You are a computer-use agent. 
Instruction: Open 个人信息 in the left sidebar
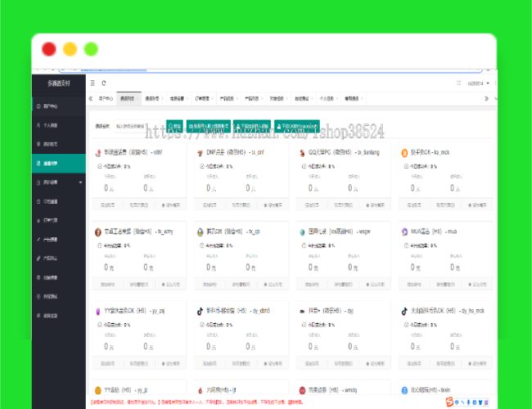point(49,125)
